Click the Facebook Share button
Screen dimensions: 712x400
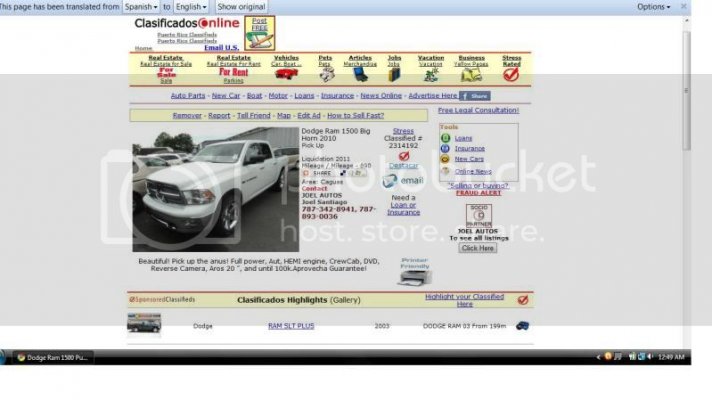point(475,96)
